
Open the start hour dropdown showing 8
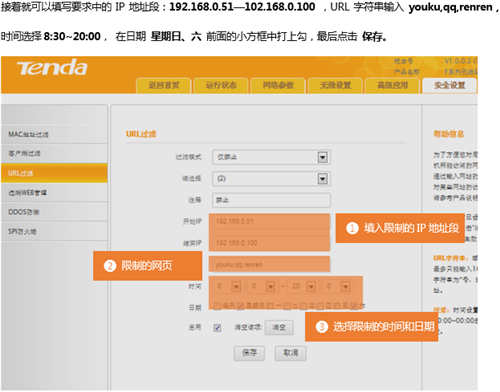[x=228, y=286]
